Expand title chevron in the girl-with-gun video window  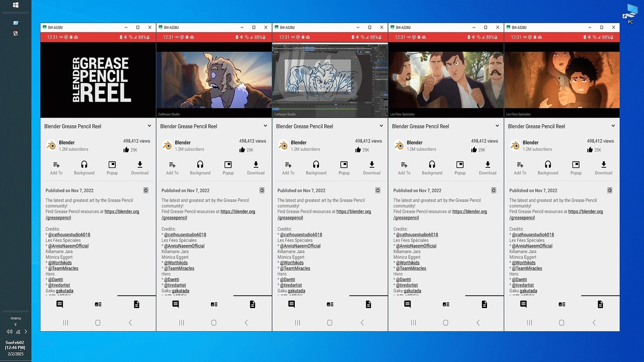613,126
